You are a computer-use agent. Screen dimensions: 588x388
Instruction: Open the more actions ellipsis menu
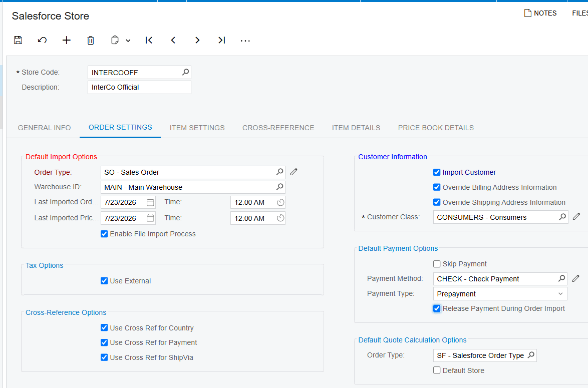point(245,41)
